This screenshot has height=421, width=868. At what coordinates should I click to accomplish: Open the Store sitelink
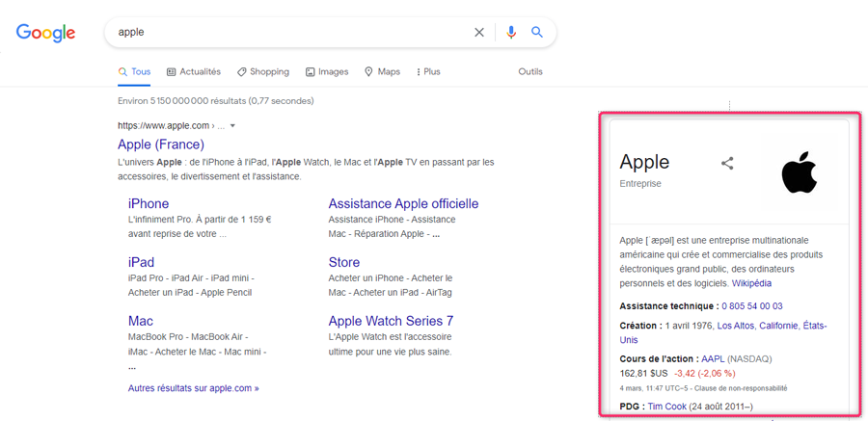pyautogui.click(x=343, y=262)
